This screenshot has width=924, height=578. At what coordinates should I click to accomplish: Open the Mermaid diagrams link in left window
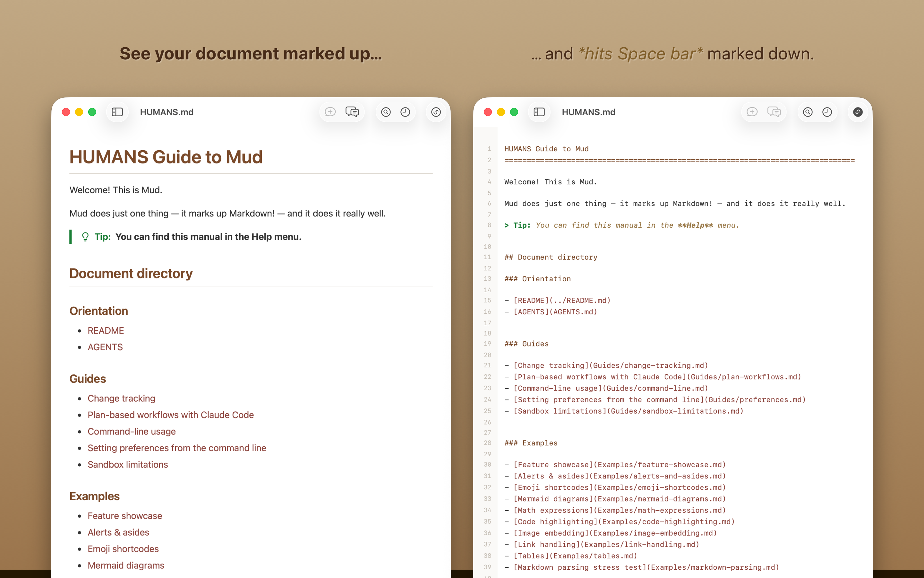pos(126,565)
